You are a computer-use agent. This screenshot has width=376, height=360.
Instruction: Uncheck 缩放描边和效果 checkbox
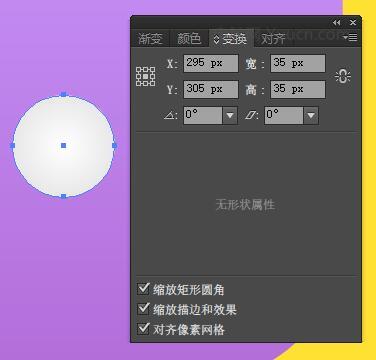[143, 309]
